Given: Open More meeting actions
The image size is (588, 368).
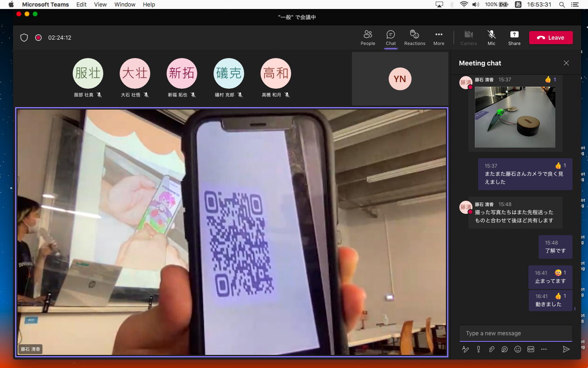Looking at the screenshot, I should click(x=439, y=38).
